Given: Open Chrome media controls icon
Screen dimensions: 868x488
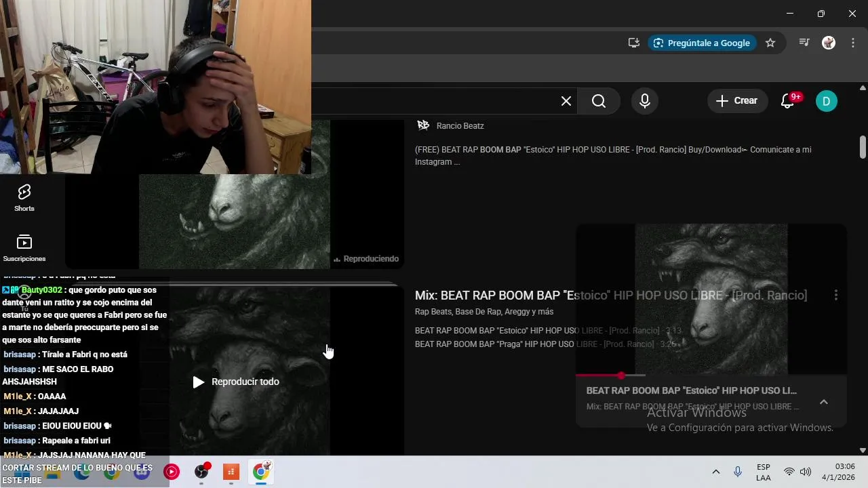Looking at the screenshot, I should pyautogui.click(x=804, y=43).
